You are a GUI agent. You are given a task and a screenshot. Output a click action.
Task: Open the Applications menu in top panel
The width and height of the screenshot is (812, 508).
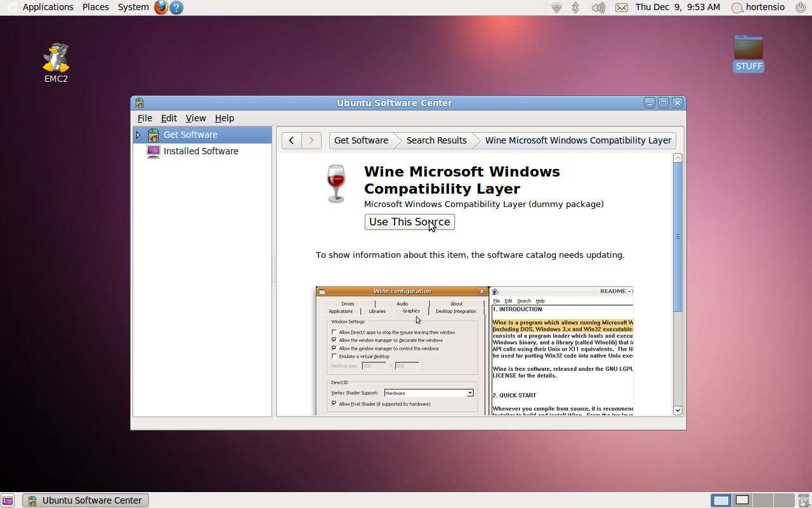pyautogui.click(x=48, y=7)
